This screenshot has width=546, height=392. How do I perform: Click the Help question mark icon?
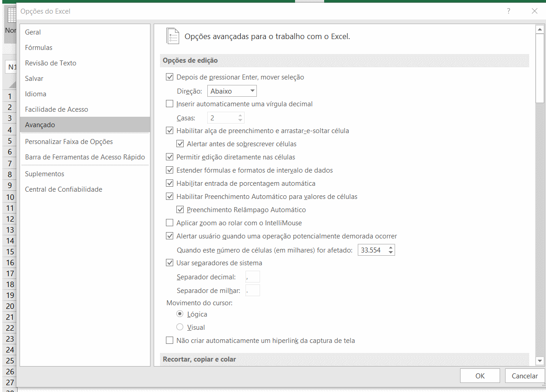click(509, 11)
